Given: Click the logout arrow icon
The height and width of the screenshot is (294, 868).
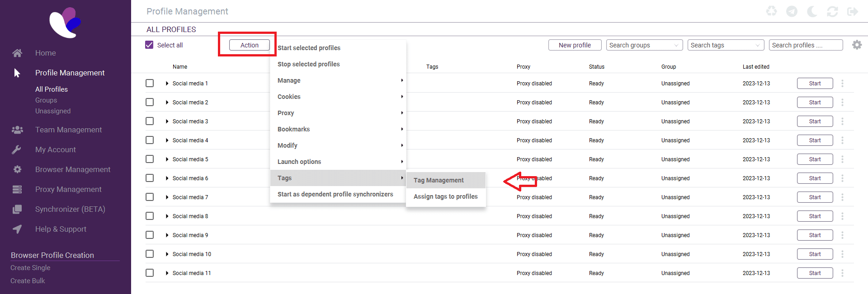Looking at the screenshot, I should (853, 11).
